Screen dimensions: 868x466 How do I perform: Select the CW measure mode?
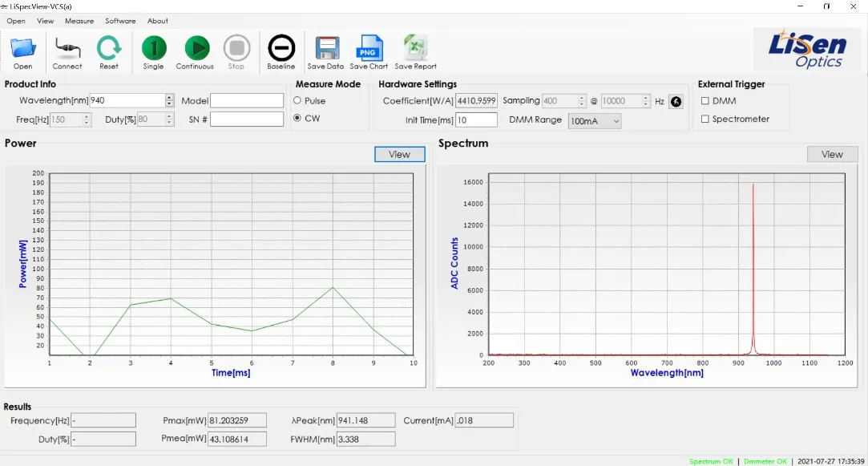(x=297, y=119)
